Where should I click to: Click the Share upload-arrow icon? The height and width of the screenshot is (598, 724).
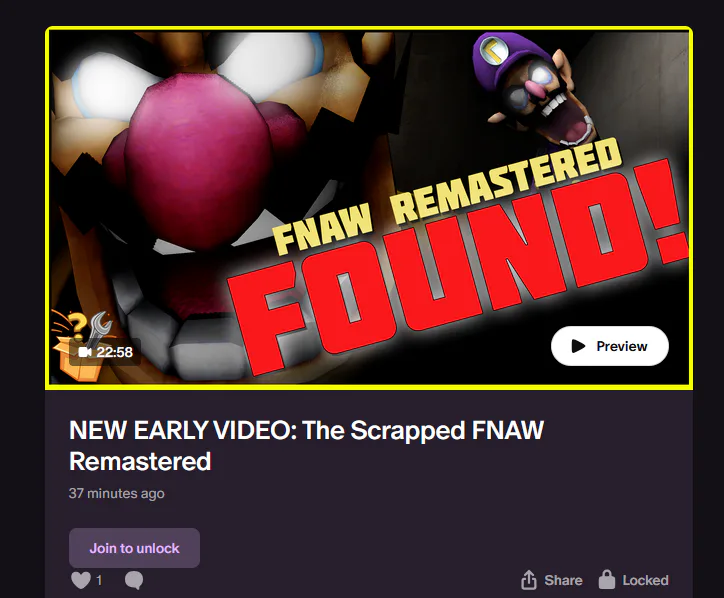529,580
